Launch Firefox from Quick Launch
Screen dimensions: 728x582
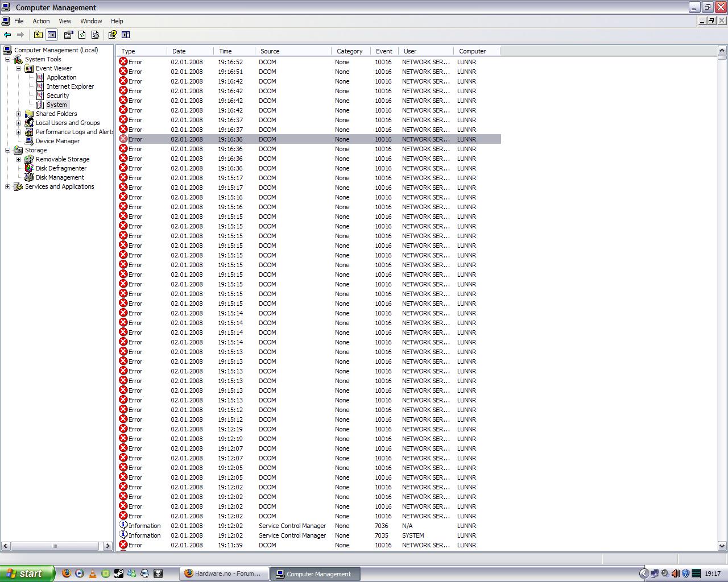coord(67,573)
